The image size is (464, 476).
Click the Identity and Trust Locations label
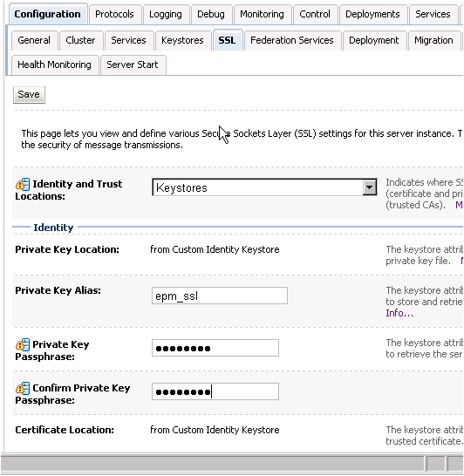click(69, 190)
